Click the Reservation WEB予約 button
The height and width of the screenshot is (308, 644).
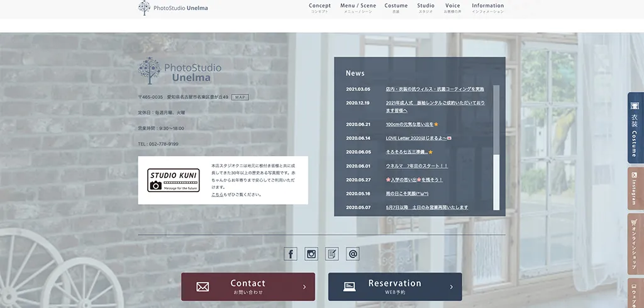pos(395,287)
